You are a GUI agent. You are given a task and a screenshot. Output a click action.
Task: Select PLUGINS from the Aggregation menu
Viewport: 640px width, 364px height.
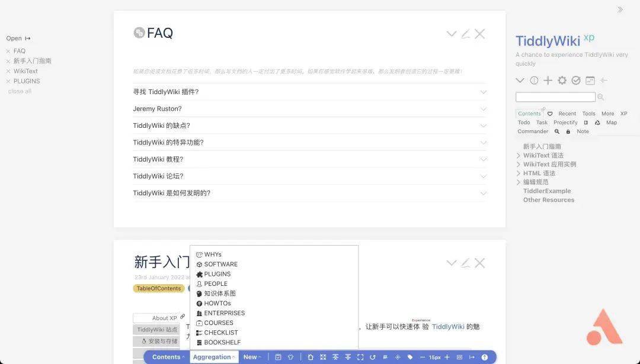click(x=217, y=274)
